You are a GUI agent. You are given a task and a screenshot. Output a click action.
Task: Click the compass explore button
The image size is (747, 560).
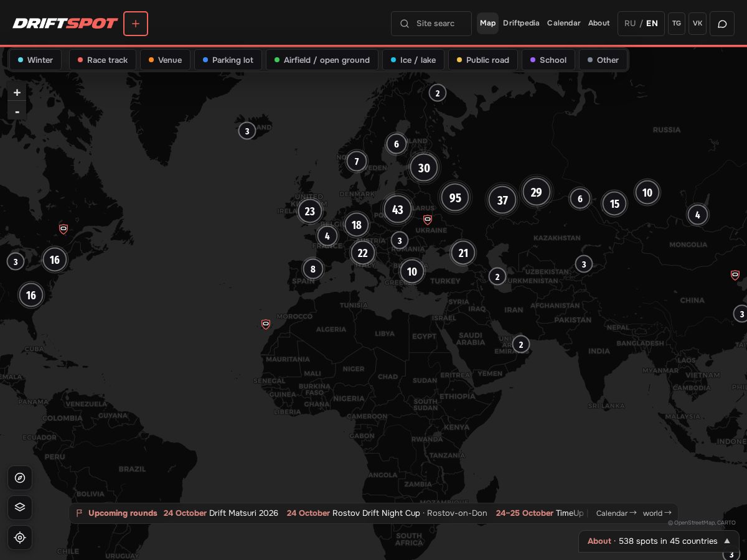coord(20,478)
